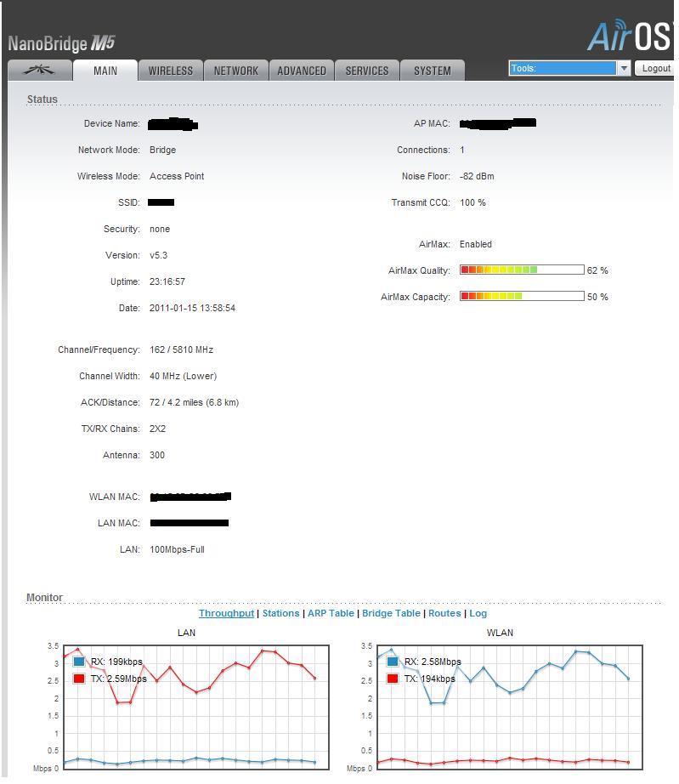Open the Ubiquiti logo tab

click(x=40, y=71)
